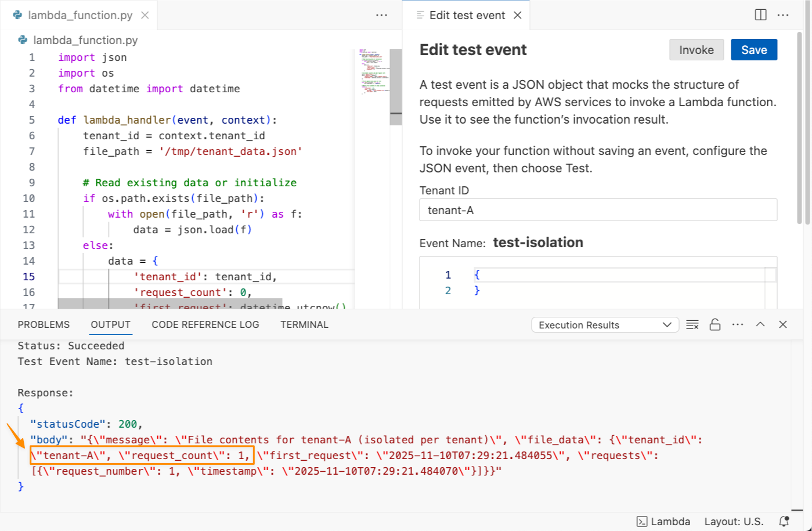Save the test event
Screen dimensions: 812x531
[753, 50]
